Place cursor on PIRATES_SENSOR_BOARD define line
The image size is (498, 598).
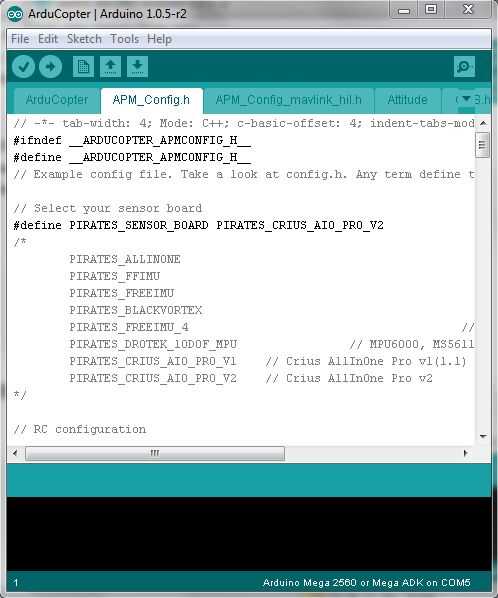(x=198, y=225)
